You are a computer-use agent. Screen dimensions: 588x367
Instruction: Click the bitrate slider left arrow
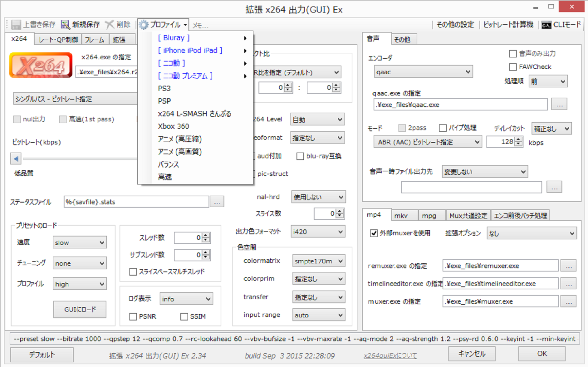pyautogui.click(x=16, y=158)
